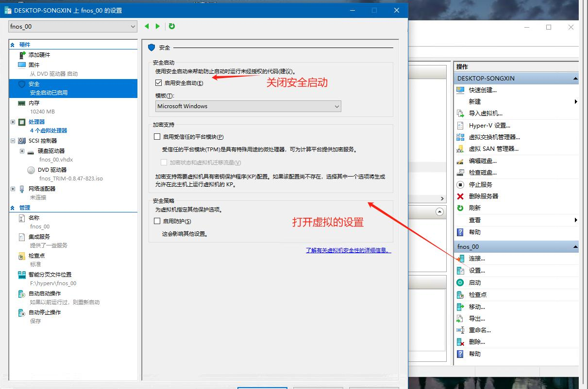Open the fnos_00 virtual machine dropdown
Screen dimensions: 588x389
click(x=73, y=27)
